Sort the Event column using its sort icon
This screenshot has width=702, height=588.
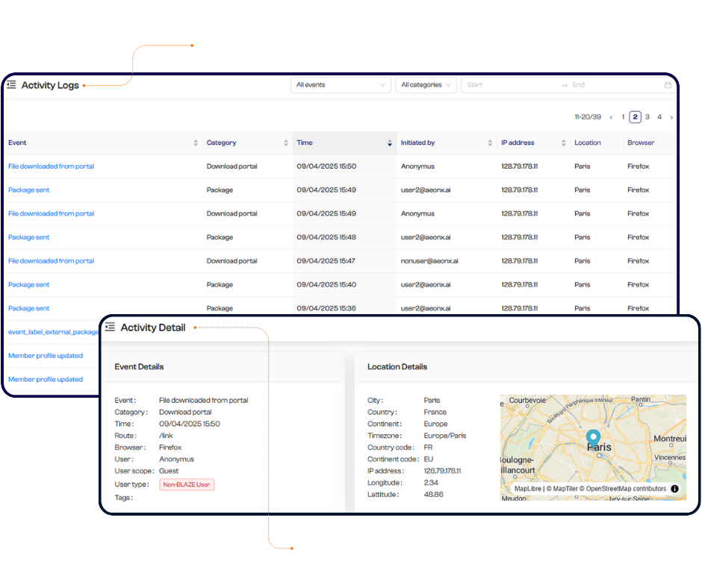pos(194,142)
